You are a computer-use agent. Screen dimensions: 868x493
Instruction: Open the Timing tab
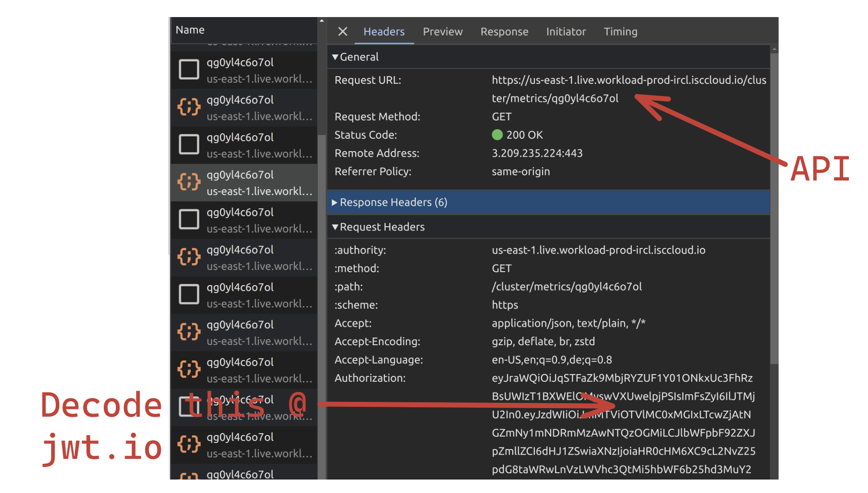(620, 31)
